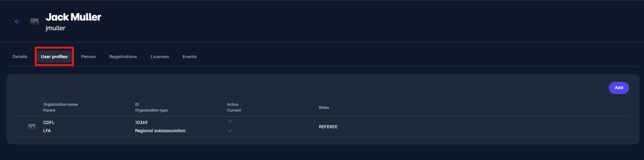Click the Active green checkmark for CDFL
Image resolution: width=644 pixels, height=160 pixels.
[x=230, y=121]
